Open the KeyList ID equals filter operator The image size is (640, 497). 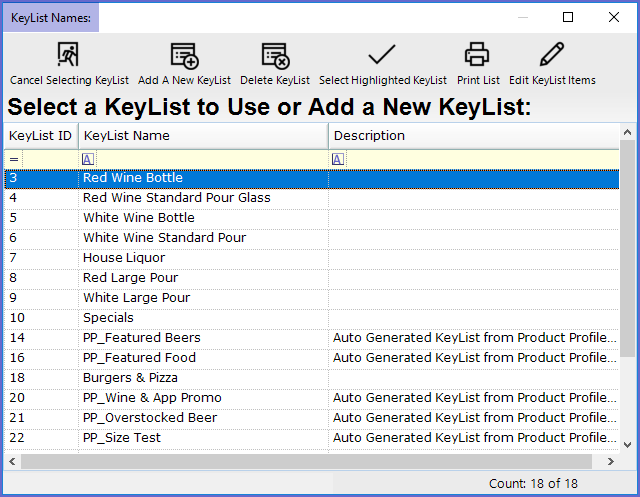click(x=13, y=159)
